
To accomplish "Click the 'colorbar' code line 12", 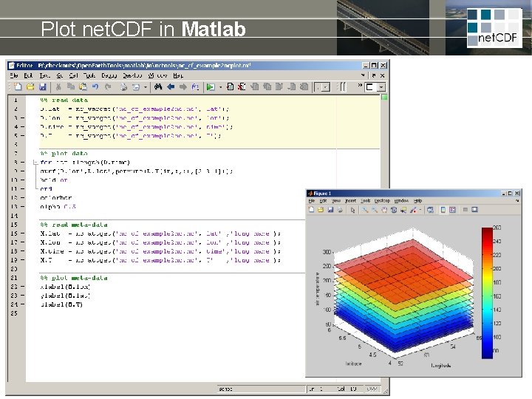I will click(56, 198).
